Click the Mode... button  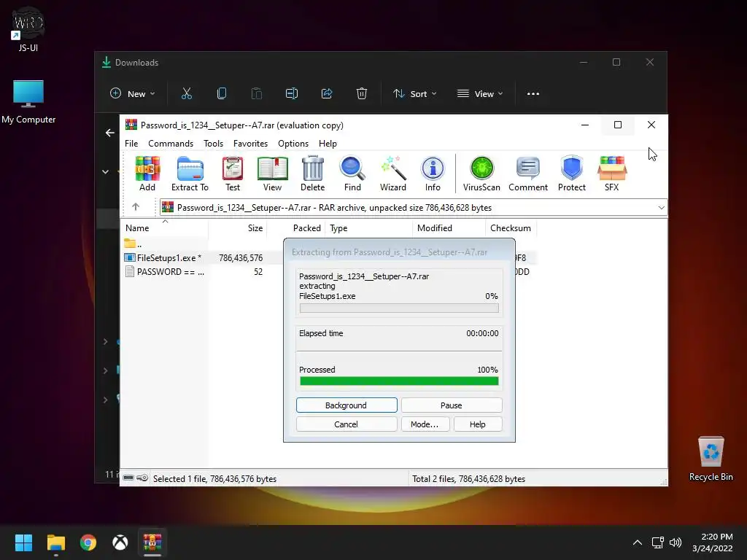pyautogui.click(x=425, y=424)
